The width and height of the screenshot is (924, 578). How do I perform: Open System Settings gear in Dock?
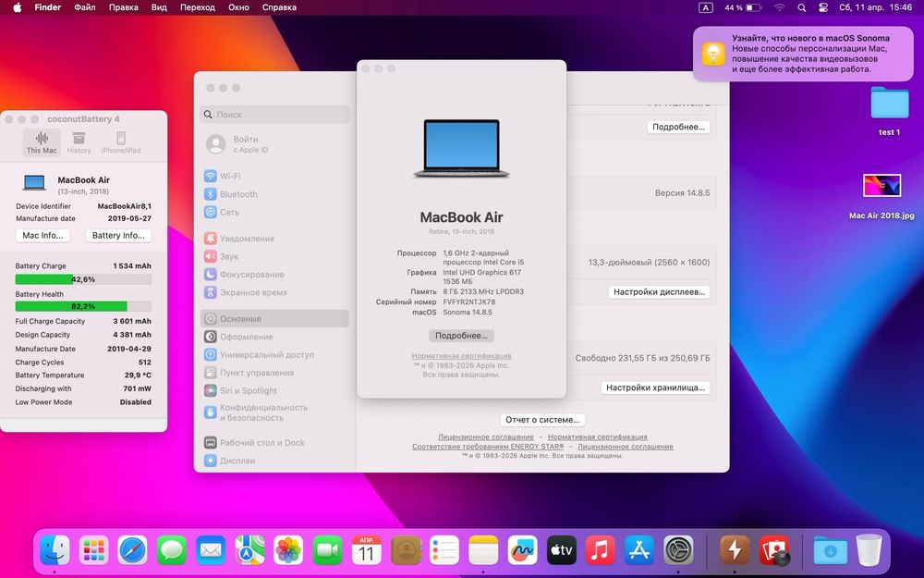(678, 551)
